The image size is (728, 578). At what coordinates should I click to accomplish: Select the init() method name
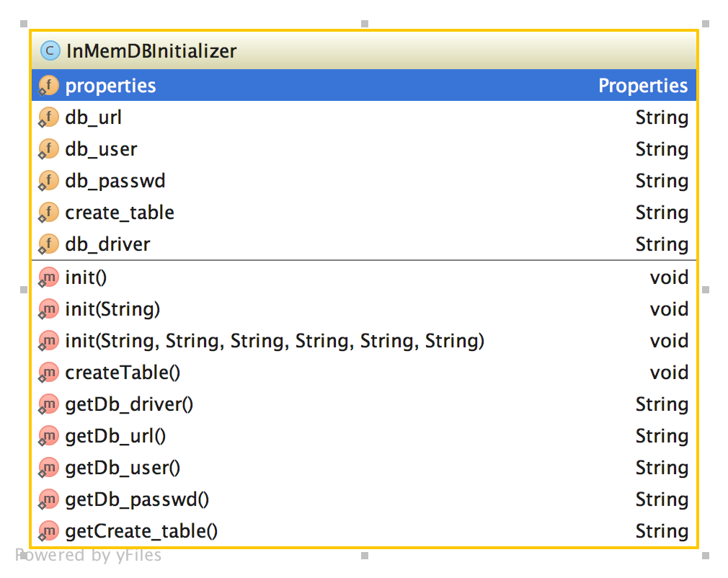(x=86, y=277)
